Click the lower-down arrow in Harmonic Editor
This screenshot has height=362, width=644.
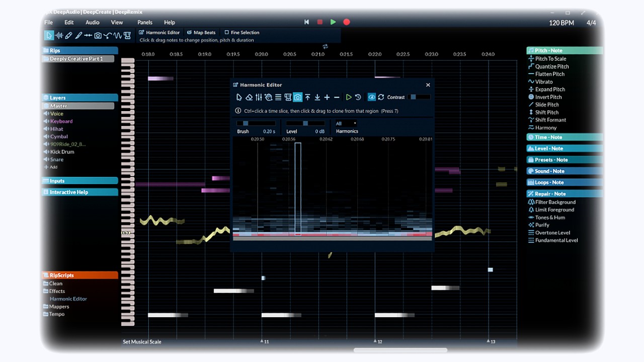pos(317,97)
